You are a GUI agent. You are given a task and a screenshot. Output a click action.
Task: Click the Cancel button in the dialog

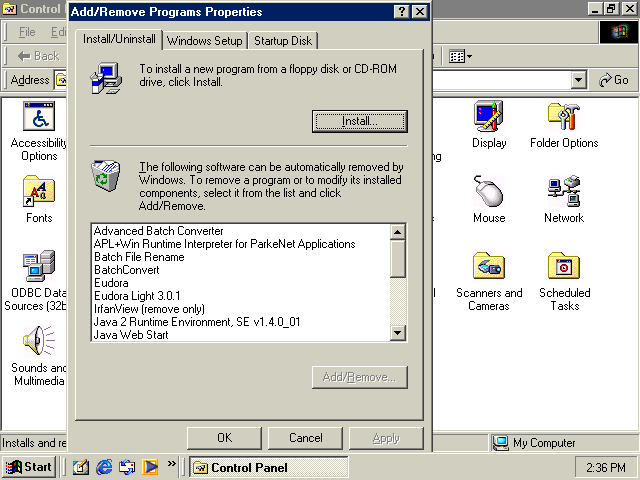tap(305, 438)
